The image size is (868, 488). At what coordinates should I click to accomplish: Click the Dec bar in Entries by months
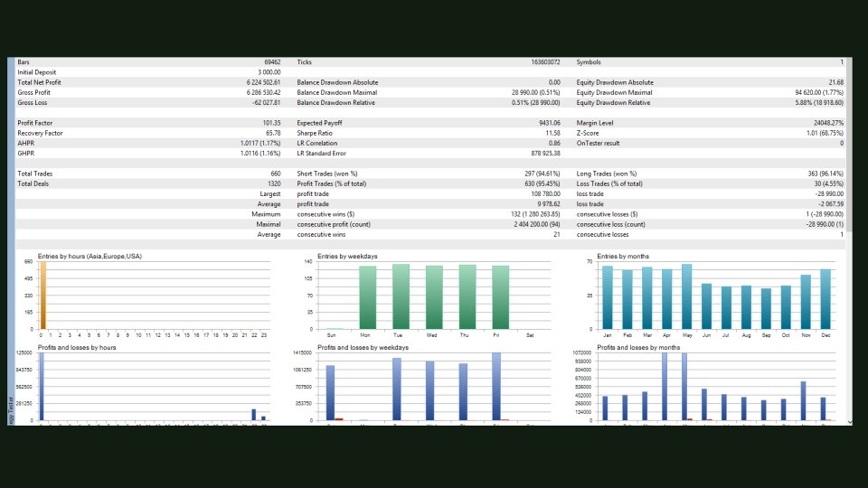point(826,299)
